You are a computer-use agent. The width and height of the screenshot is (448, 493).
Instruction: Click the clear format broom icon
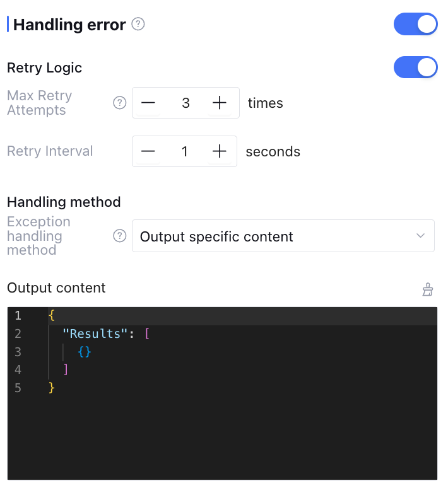coord(428,289)
